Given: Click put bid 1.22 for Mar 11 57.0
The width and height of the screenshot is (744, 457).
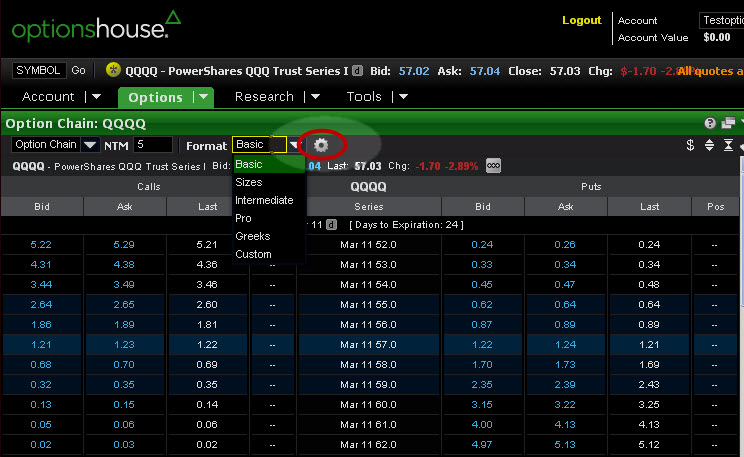Looking at the screenshot, I should 482,345.
